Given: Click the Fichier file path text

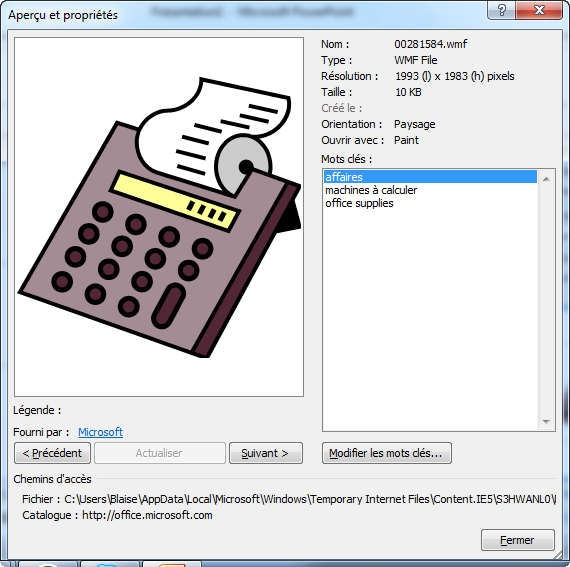Looking at the screenshot, I should click(x=310, y=499).
